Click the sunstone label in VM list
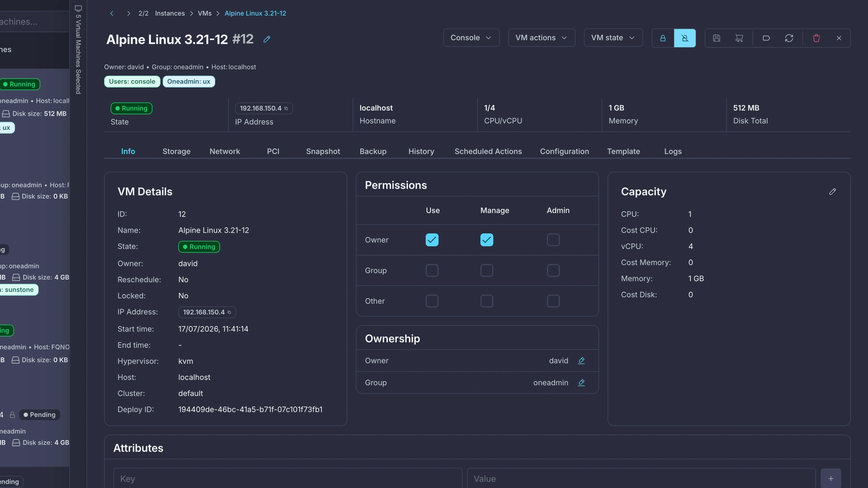 click(x=19, y=290)
